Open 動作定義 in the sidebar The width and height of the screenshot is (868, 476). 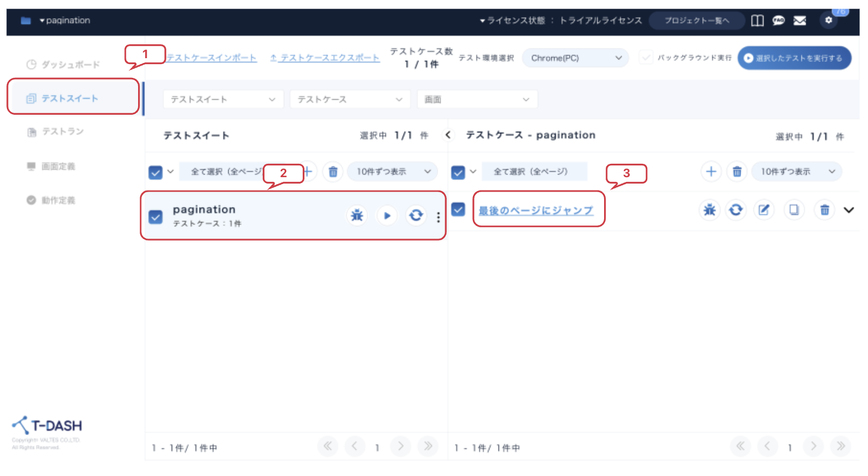(x=51, y=200)
